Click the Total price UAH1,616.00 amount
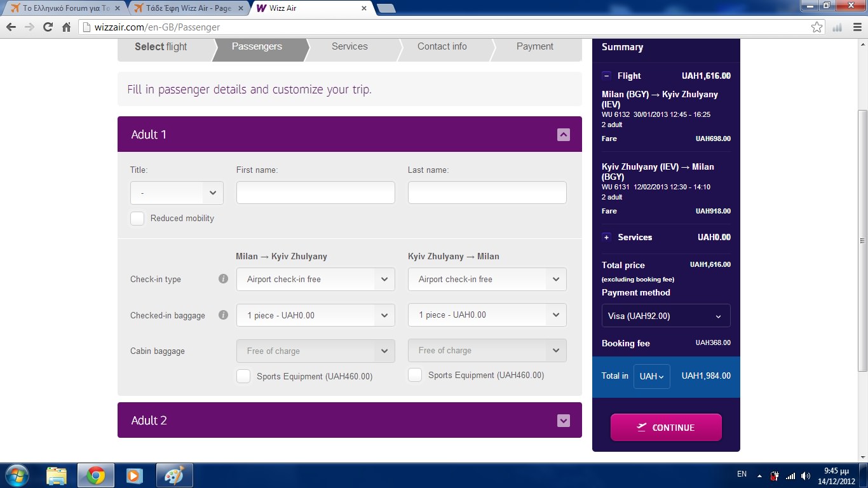 pos(710,264)
